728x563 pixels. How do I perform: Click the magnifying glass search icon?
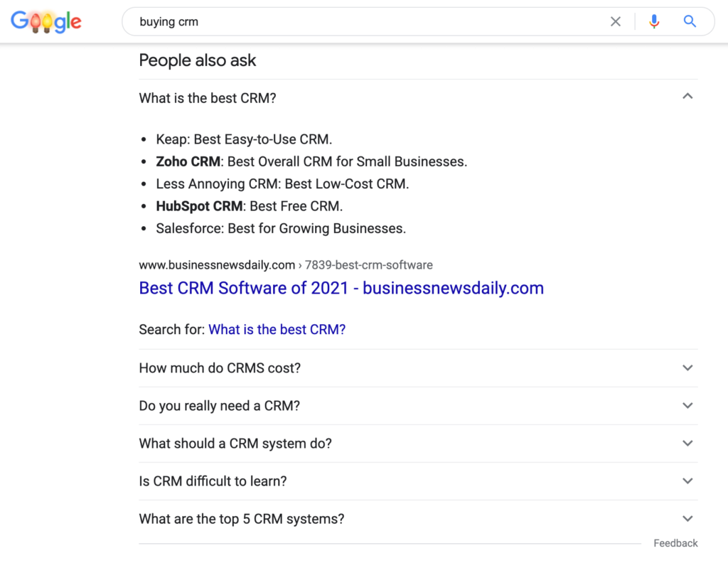tap(690, 21)
